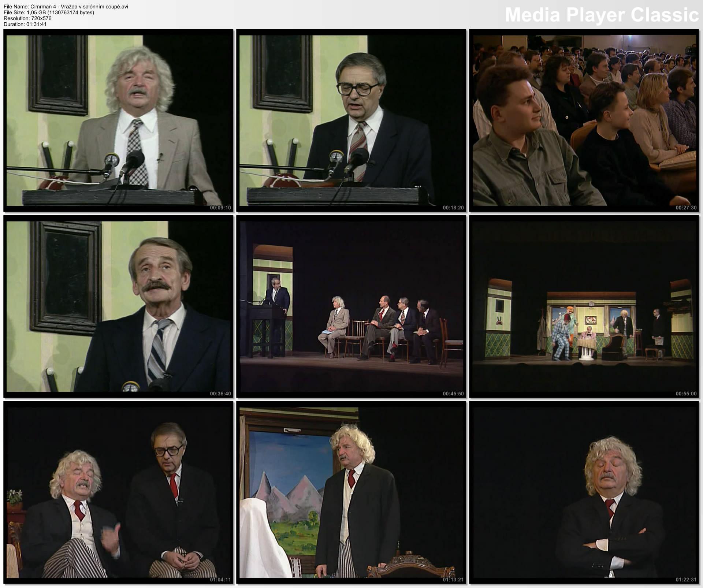
Task: Click the 01:04:11 timestamp label
Action: [x=220, y=580]
